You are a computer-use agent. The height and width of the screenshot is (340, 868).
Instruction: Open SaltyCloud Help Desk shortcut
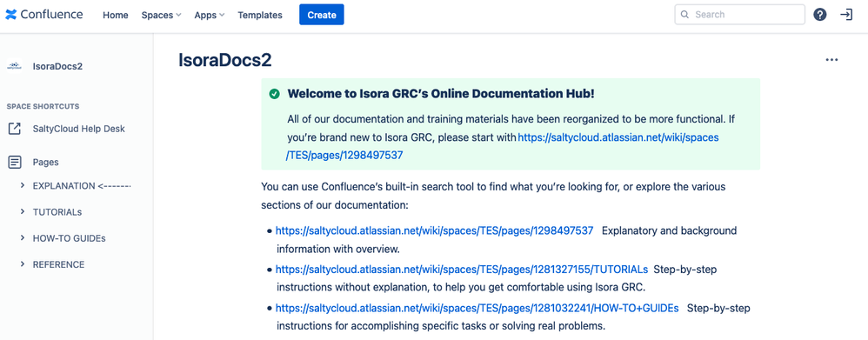(78, 129)
